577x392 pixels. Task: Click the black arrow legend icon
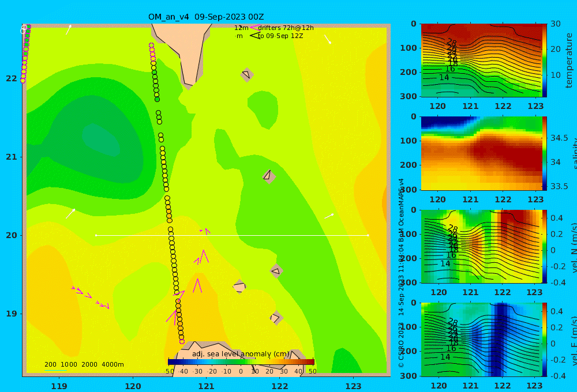(254, 36)
